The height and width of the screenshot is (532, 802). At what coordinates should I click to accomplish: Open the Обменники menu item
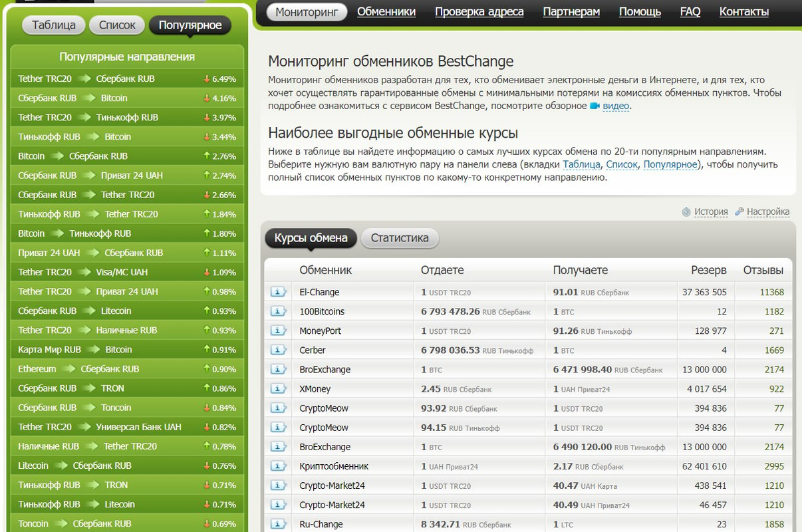click(x=386, y=12)
